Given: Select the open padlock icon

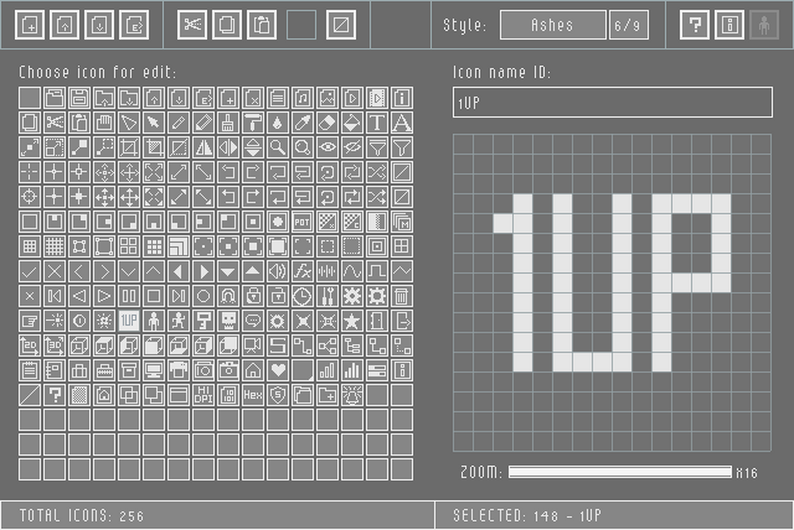Looking at the screenshot, I should tap(277, 296).
